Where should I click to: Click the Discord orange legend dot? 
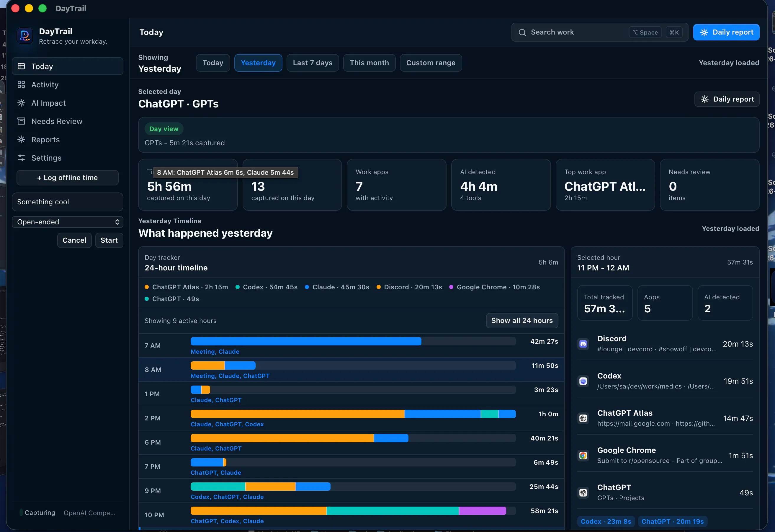point(378,287)
